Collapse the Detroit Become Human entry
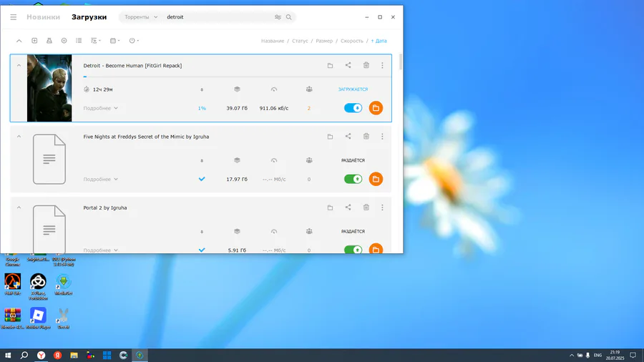This screenshot has height=362, width=644. click(x=19, y=66)
